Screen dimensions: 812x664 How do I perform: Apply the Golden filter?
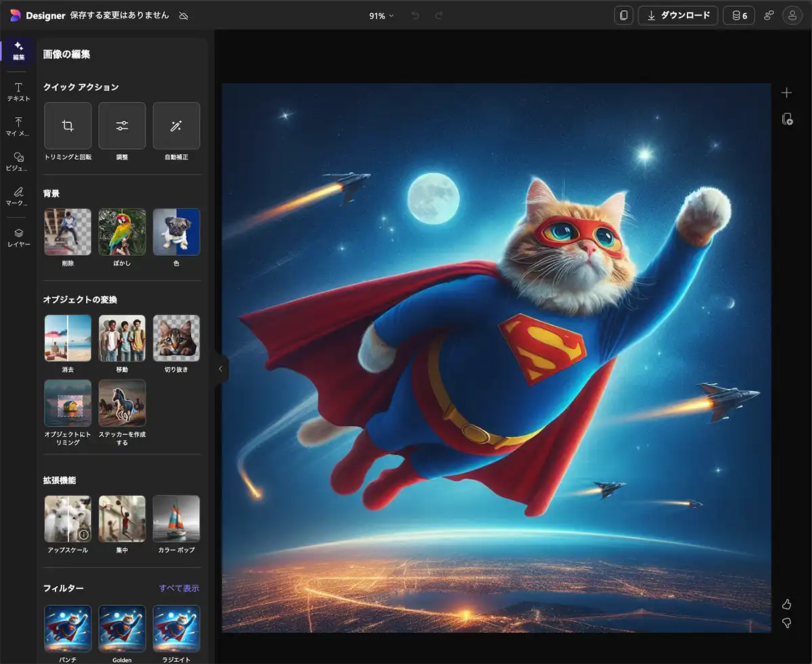122,628
